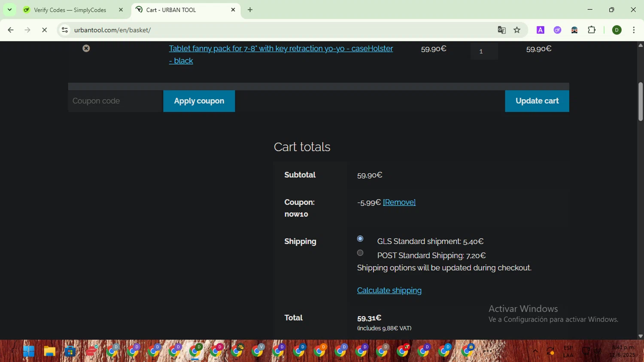Close the Cart - URBAN TOOL tab
Screen dimensions: 644x362
point(233,9)
